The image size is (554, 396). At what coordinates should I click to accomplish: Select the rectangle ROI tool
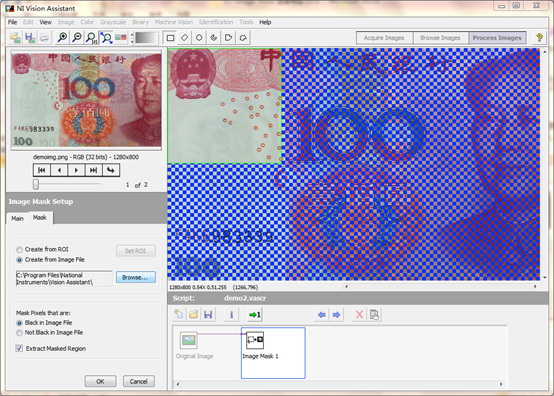(x=170, y=38)
